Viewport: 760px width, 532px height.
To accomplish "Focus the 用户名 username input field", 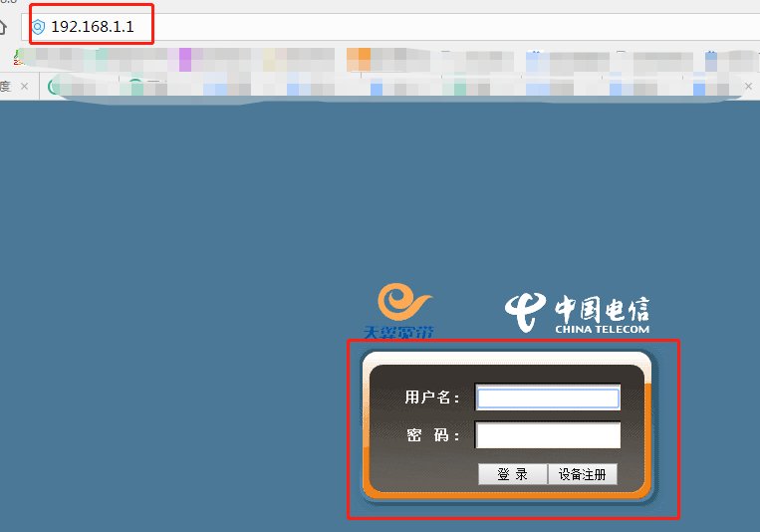I will click(548, 398).
